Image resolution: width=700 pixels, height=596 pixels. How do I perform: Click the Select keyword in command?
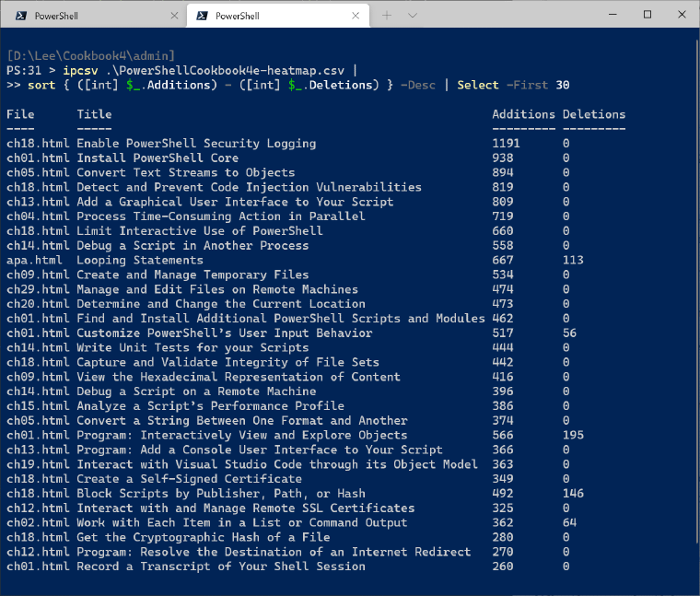pos(478,85)
